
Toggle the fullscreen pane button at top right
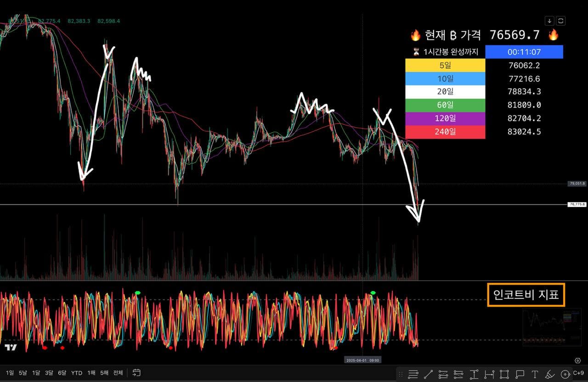(x=561, y=21)
